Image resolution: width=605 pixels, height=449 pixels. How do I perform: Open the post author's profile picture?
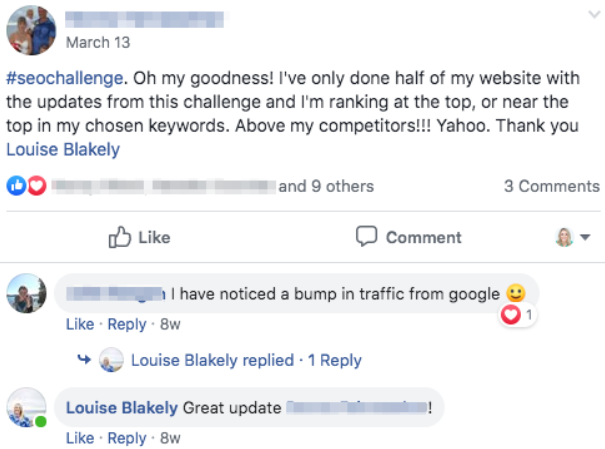point(32,31)
